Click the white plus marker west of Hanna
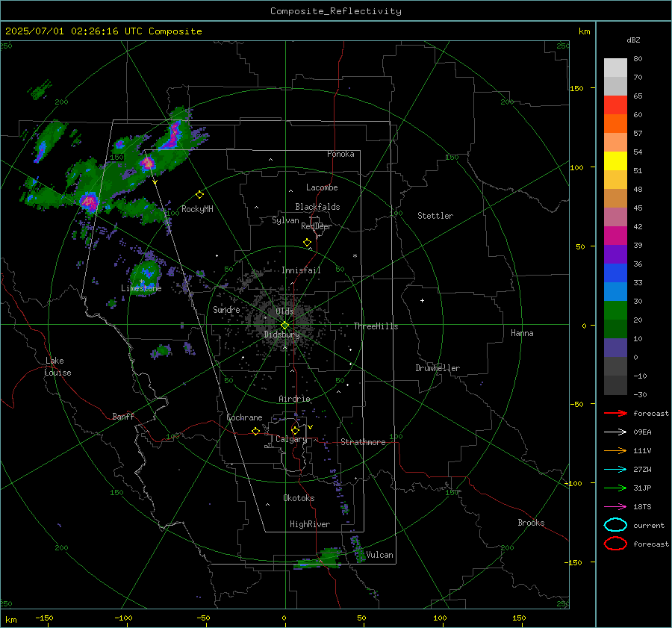The height and width of the screenshot is (628, 672). pyautogui.click(x=422, y=300)
